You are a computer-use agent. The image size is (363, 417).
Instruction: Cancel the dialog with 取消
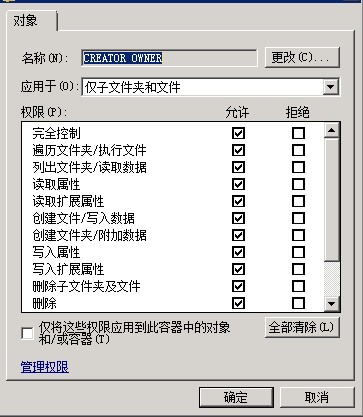point(317,397)
